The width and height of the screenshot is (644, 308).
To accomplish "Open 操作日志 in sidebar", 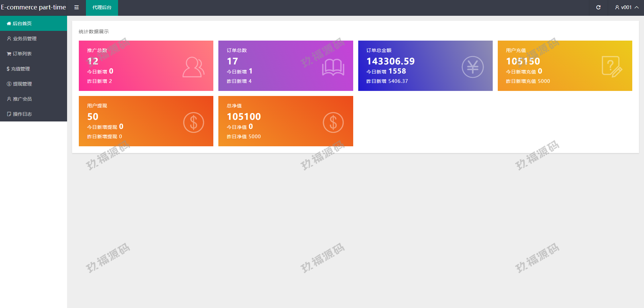I will point(22,114).
